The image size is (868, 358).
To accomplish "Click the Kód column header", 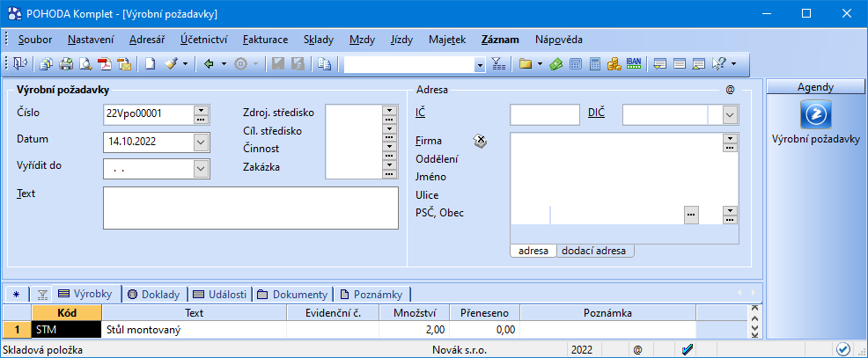I will [x=67, y=313].
